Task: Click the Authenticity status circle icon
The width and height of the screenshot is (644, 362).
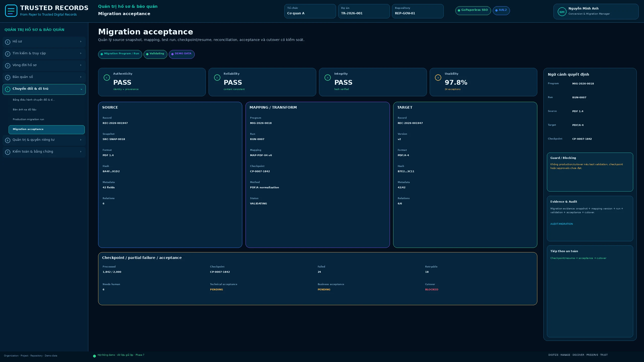Action: (x=107, y=78)
